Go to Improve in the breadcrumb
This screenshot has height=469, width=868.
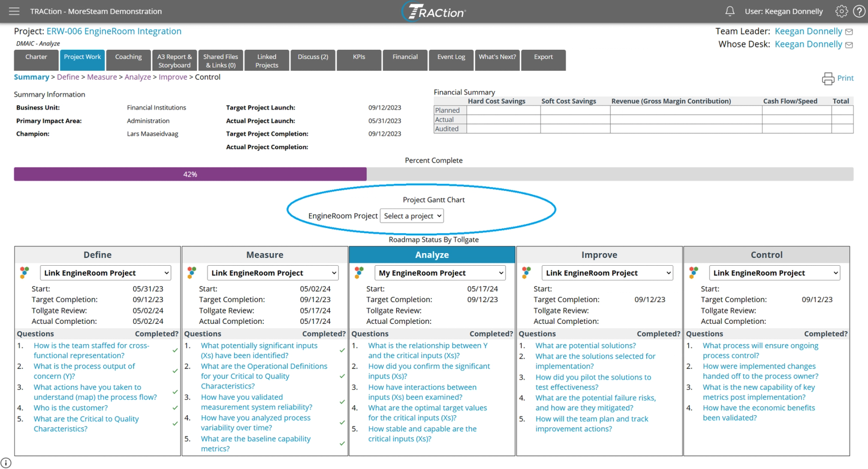click(173, 77)
